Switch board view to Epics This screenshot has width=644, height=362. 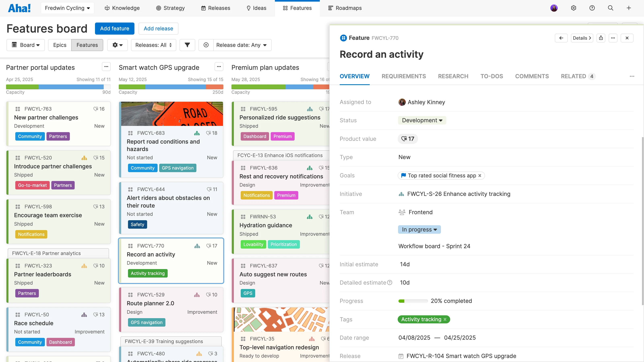click(x=60, y=45)
